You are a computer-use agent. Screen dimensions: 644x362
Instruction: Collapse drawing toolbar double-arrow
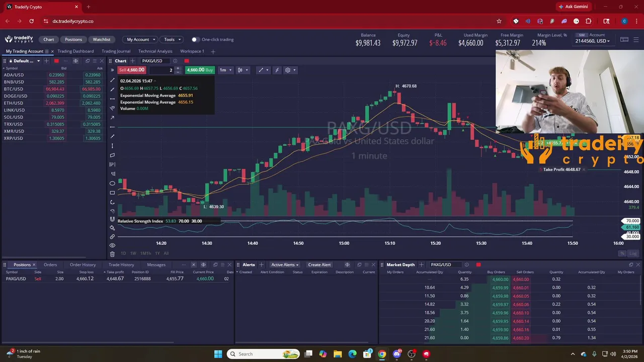point(112,70)
